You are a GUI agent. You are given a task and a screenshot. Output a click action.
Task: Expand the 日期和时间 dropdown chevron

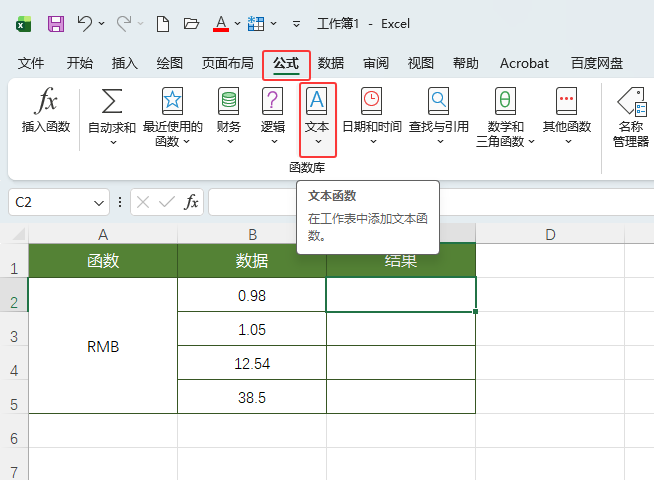(x=373, y=142)
